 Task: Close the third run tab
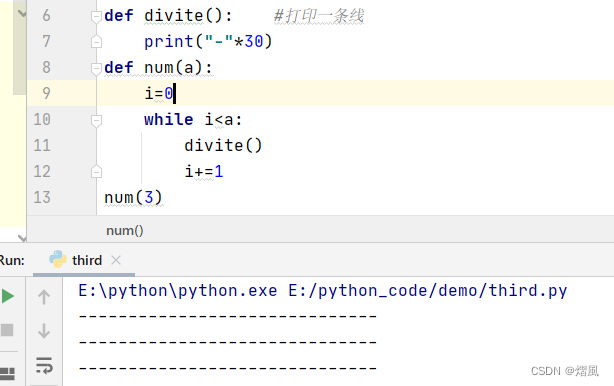click(116, 260)
